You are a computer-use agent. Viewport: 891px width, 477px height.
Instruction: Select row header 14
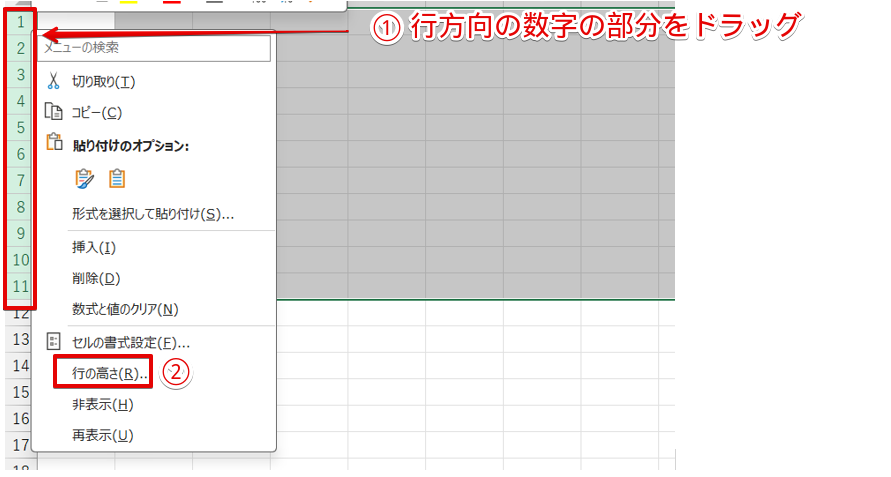20,366
